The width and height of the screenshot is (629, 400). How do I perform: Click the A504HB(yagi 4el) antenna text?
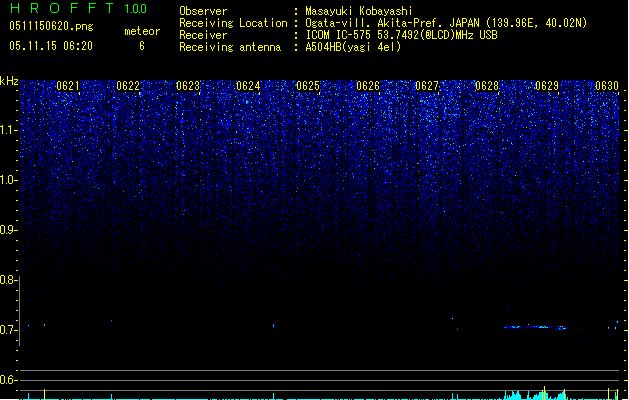pos(353,47)
